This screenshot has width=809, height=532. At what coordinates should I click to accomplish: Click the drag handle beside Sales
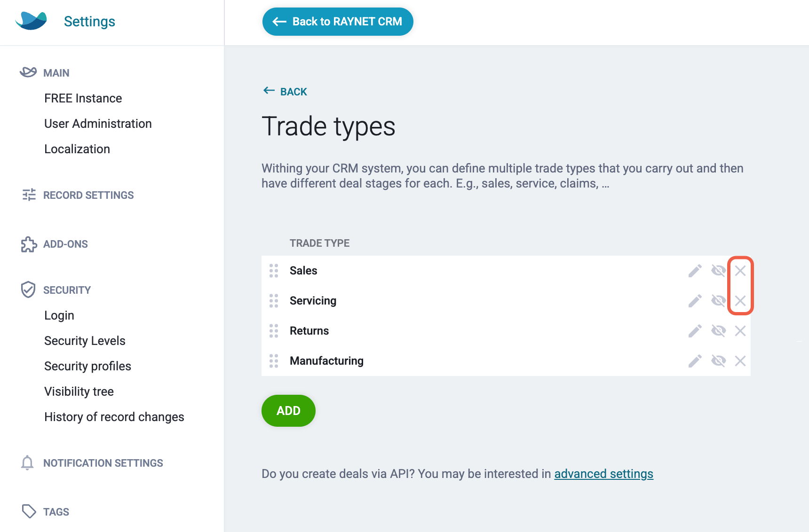coord(274,271)
